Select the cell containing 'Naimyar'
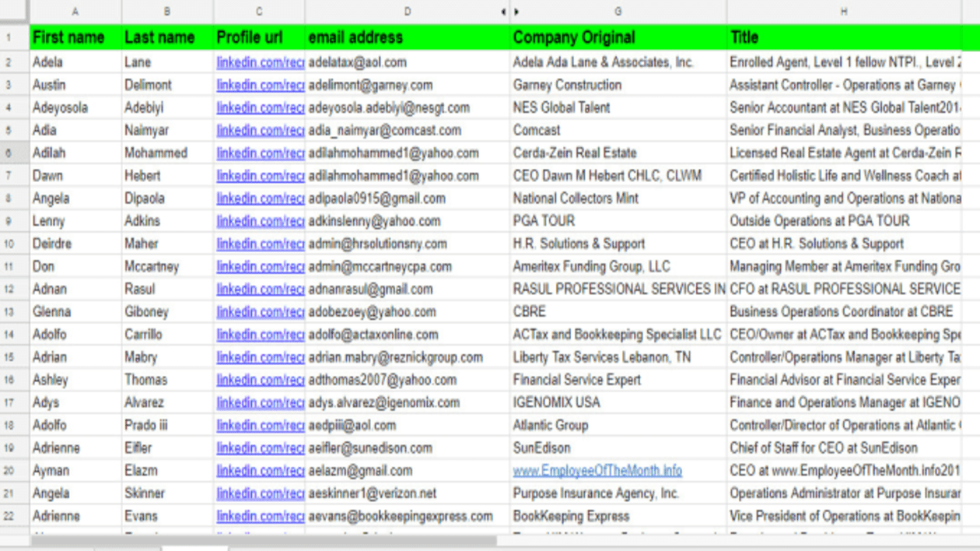The width and height of the screenshot is (980, 551). (167, 130)
